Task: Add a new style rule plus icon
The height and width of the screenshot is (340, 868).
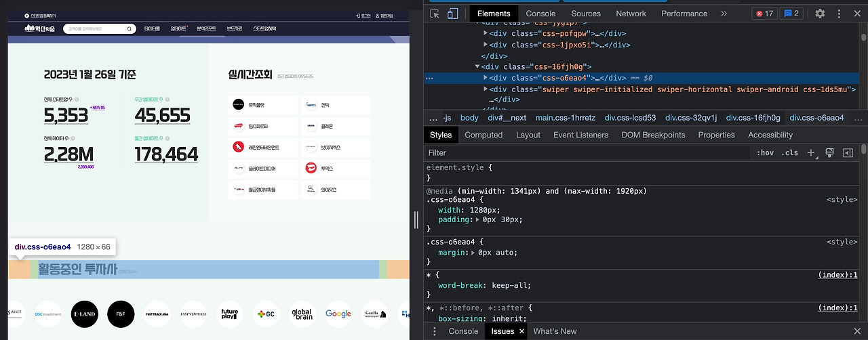Action: [x=811, y=153]
